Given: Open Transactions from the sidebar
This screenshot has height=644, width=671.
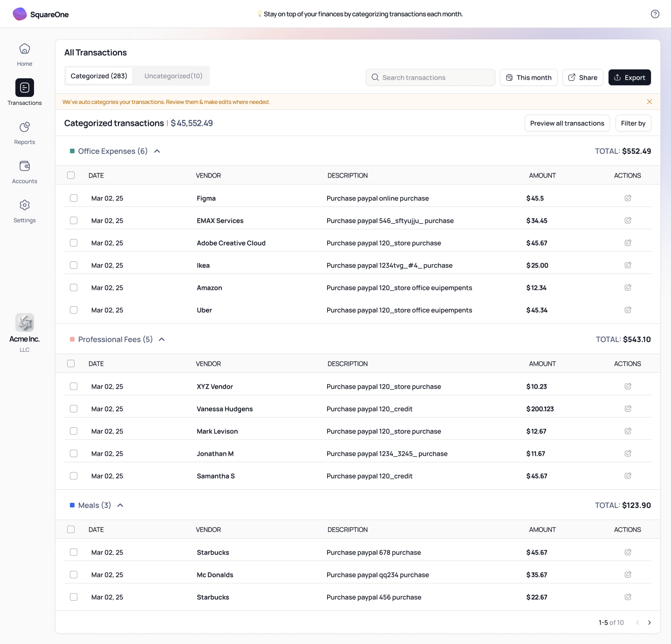Looking at the screenshot, I should (x=25, y=92).
